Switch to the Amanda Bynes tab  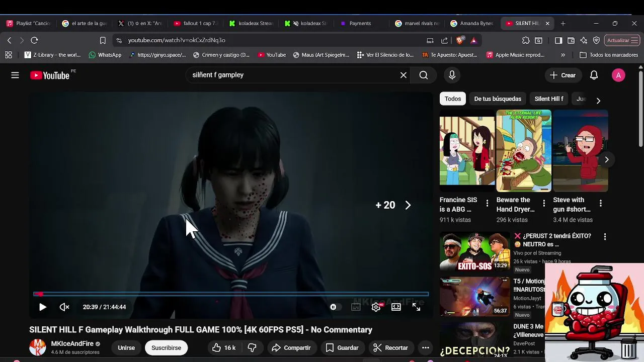coord(471,23)
